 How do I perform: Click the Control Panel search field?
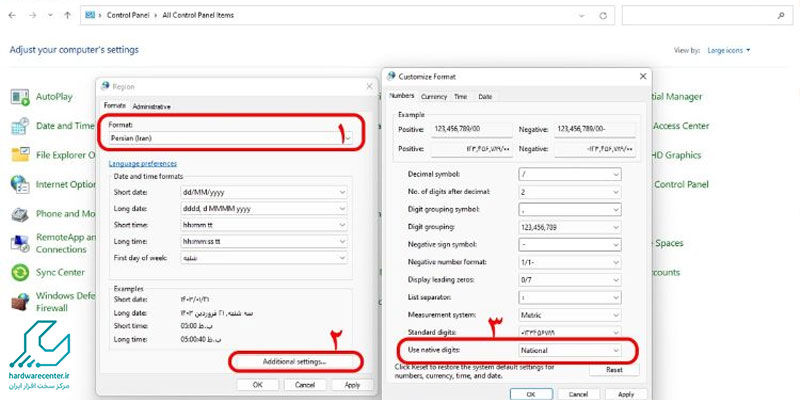coord(706,15)
